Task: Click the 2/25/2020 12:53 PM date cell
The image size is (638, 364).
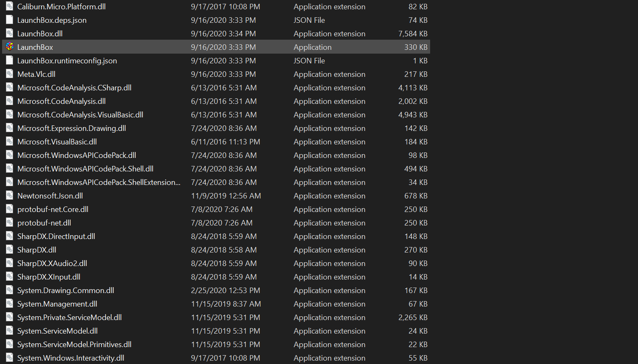Action: click(226, 291)
